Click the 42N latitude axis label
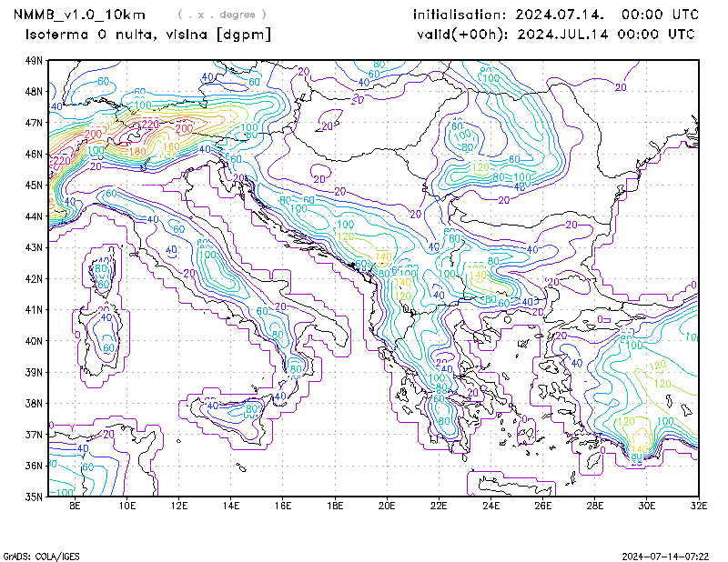This screenshot has width=728, height=562. [33, 278]
